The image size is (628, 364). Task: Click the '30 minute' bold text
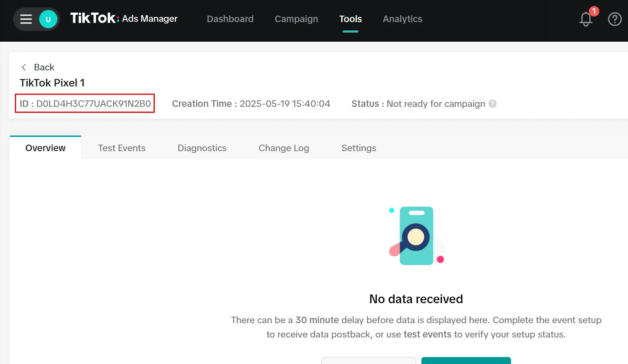[x=317, y=320]
